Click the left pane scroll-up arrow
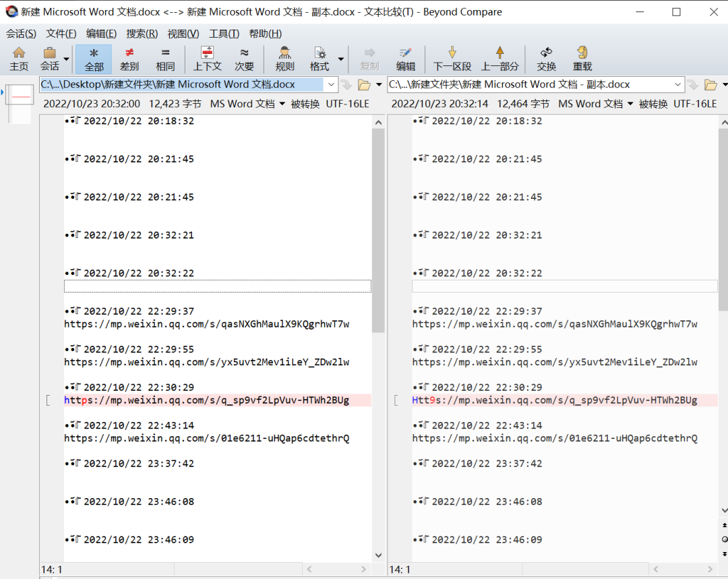 pos(378,123)
